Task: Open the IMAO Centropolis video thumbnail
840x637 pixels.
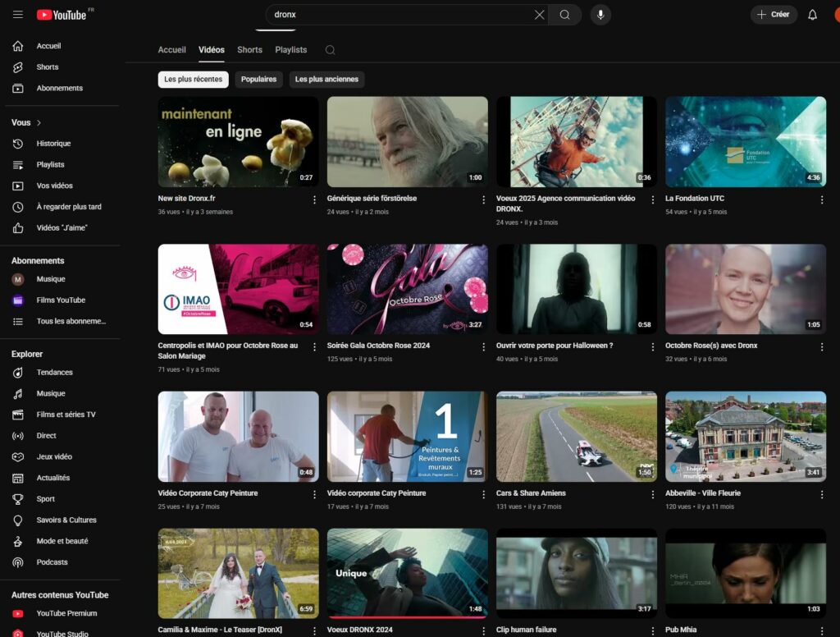Action: (239, 289)
